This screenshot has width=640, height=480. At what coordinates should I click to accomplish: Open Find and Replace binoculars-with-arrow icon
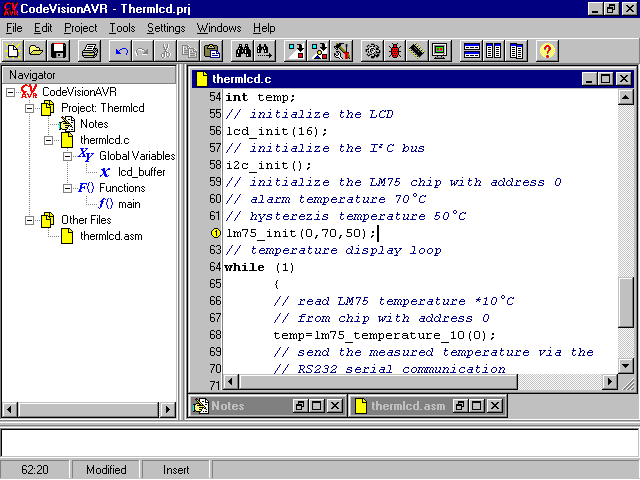[x=264, y=51]
